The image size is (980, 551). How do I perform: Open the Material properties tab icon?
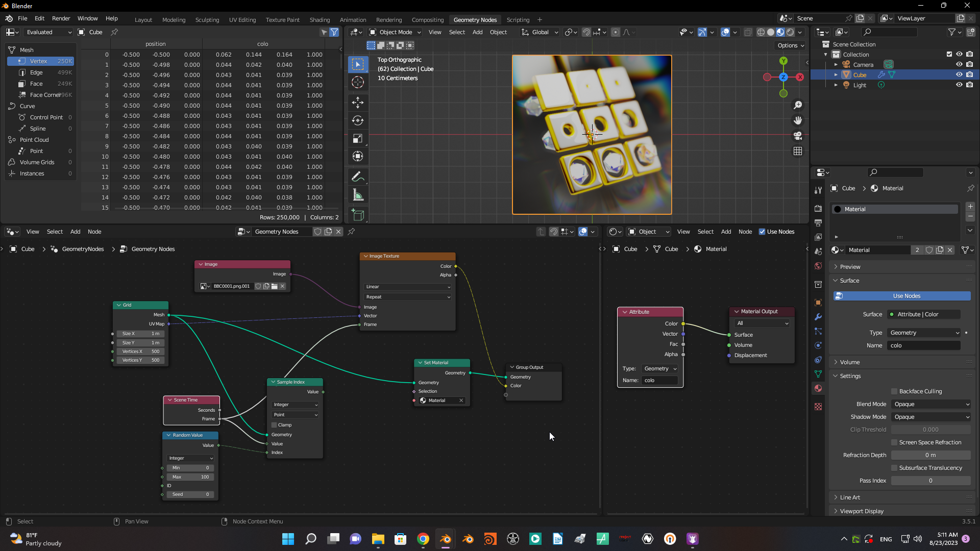(818, 388)
